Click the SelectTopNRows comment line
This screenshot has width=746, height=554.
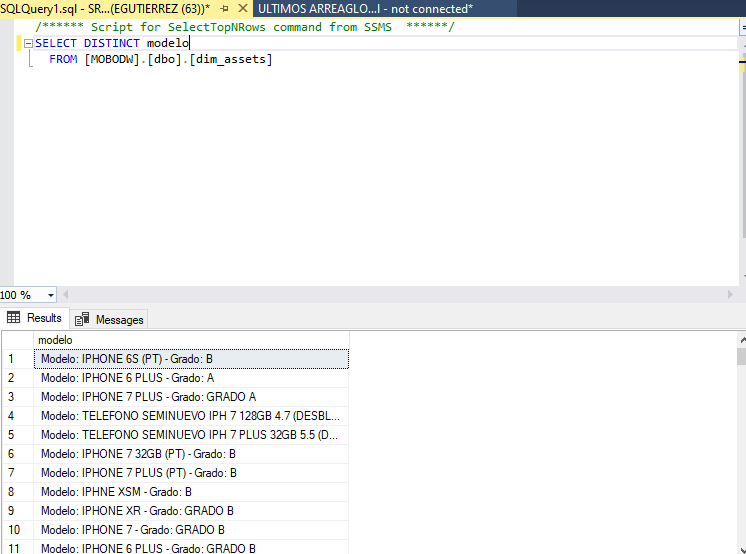point(245,27)
